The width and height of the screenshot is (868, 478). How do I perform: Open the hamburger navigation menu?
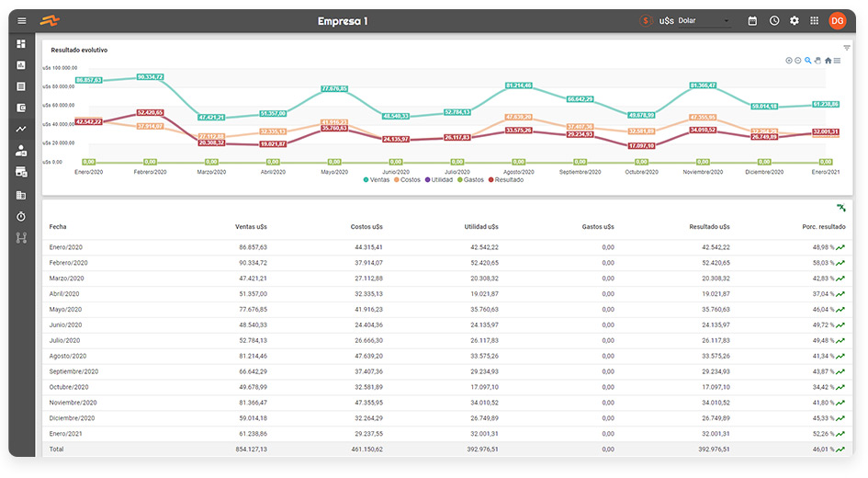coord(22,21)
